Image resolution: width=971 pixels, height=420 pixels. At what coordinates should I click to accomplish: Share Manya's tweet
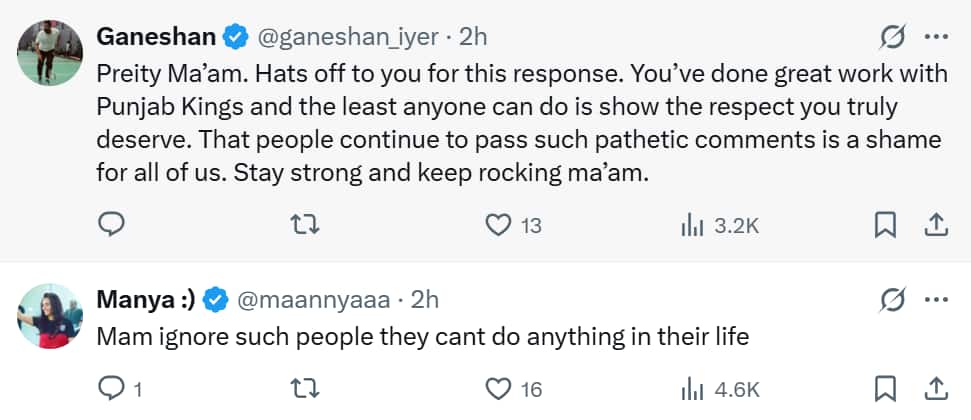(935, 388)
